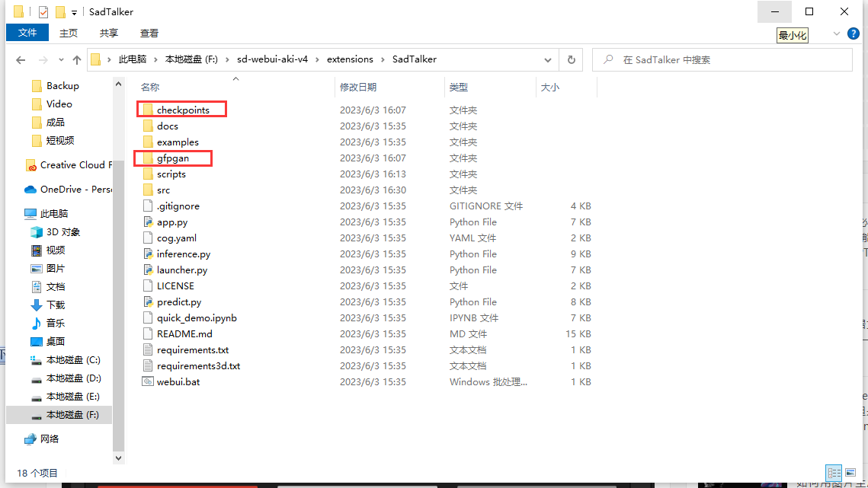Switch to the 查看 ribbon tab
This screenshot has height=488, width=868.
149,33
